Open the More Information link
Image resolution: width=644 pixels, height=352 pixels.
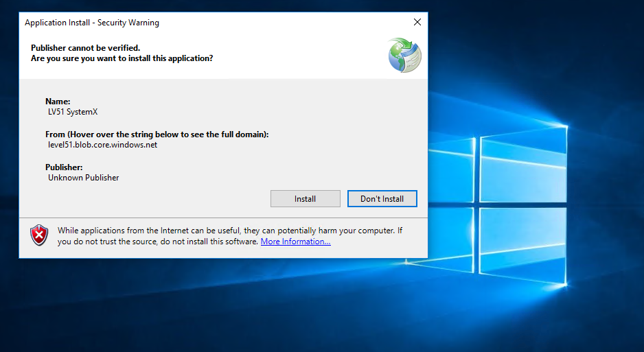point(295,242)
